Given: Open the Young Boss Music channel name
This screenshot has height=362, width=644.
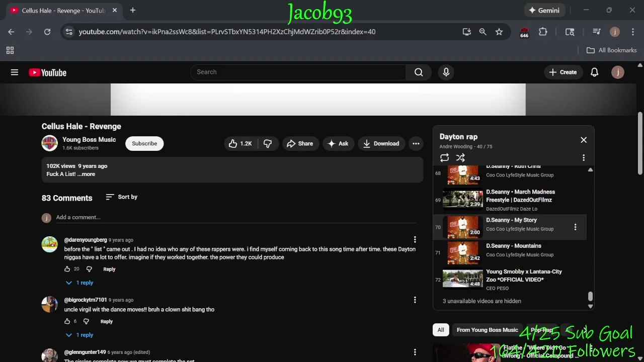Looking at the screenshot, I should pyautogui.click(x=89, y=140).
